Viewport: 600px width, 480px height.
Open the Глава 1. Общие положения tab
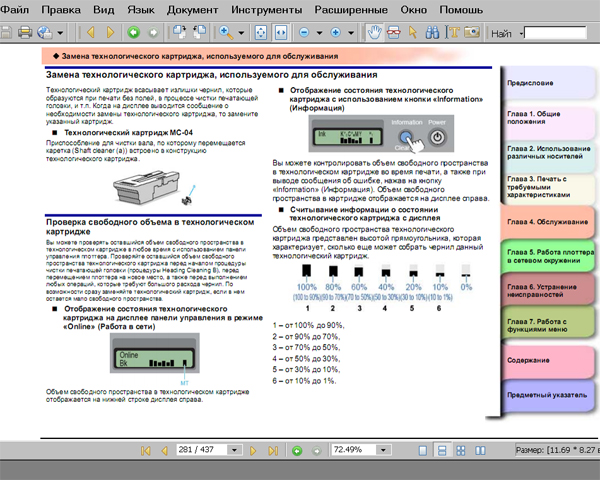(548, 122)
